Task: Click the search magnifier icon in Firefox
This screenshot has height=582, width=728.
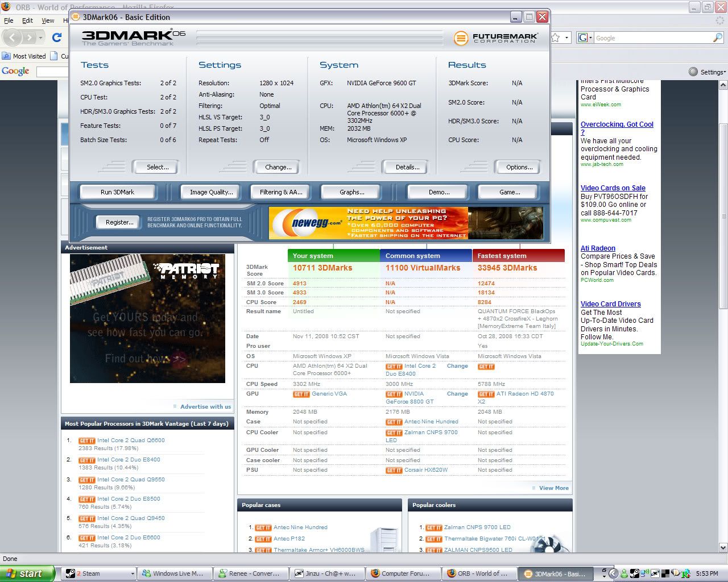Action: [718, 38]
